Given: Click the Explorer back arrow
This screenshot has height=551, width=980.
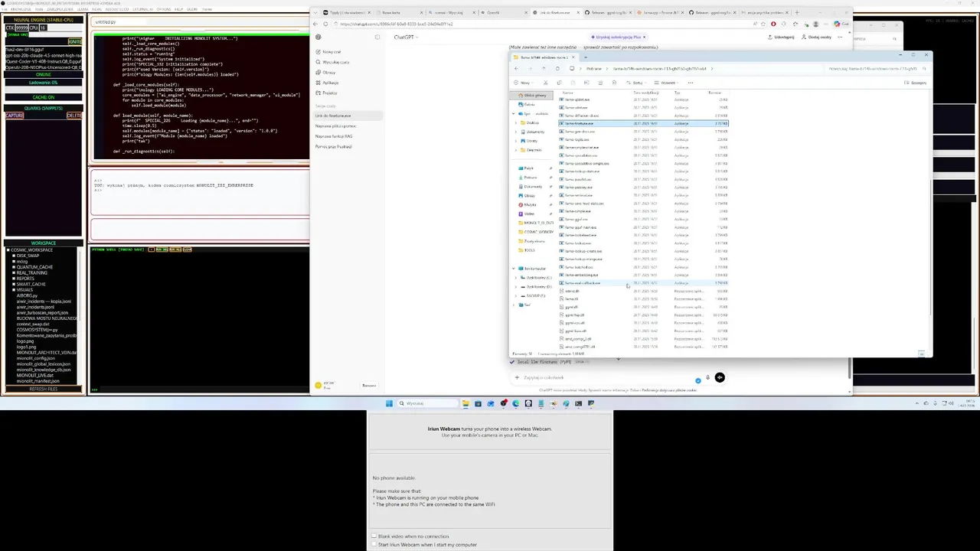Looking at the screenshot, I should click(x=516, y=68).
